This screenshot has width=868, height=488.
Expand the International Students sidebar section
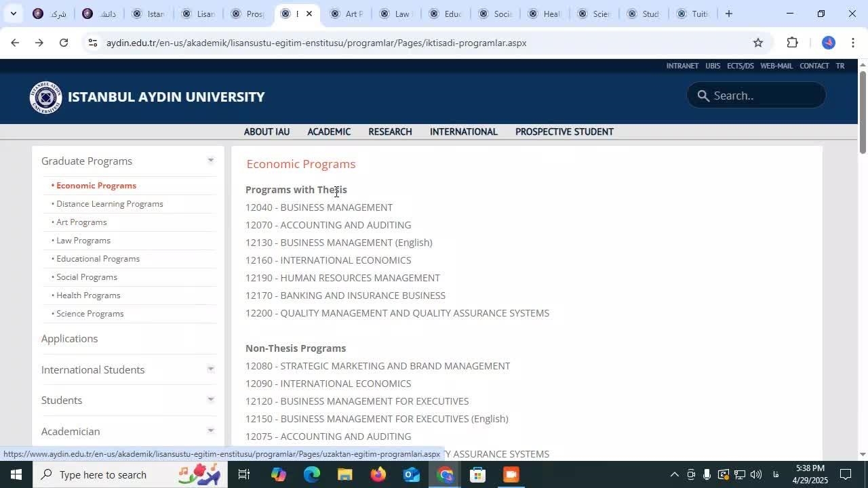(x=210, y=369)
